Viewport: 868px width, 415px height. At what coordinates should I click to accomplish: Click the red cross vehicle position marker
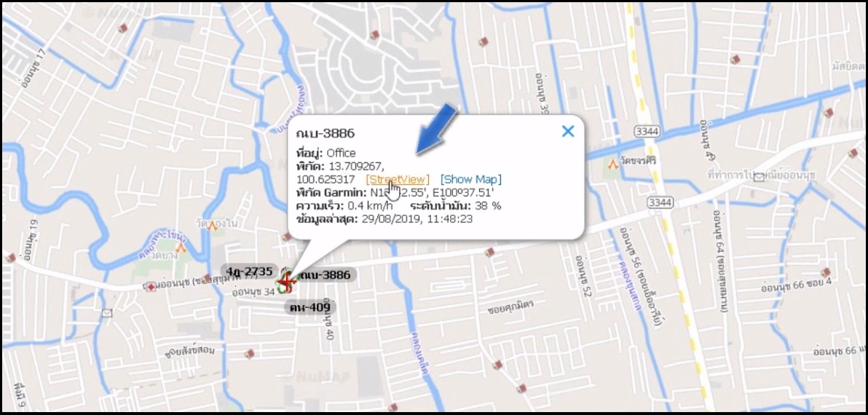pos(285,282)
